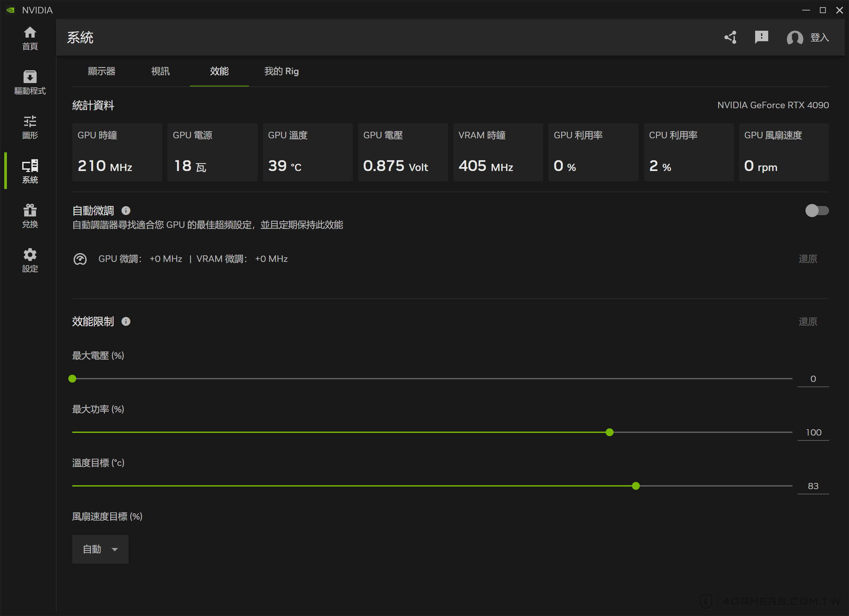Screen dimensions: 849x616
Task: Click the share icon in header
Action: [x=730, y=37]
